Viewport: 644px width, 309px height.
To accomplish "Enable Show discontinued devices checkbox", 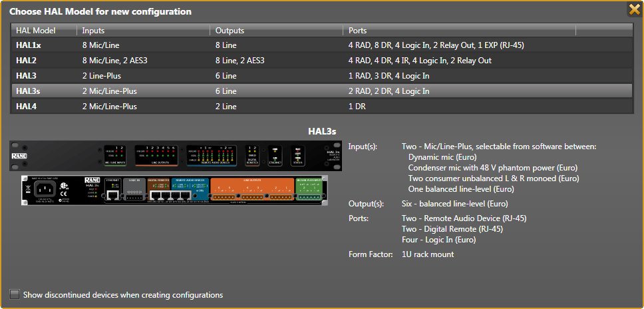I will coord(15,294).
